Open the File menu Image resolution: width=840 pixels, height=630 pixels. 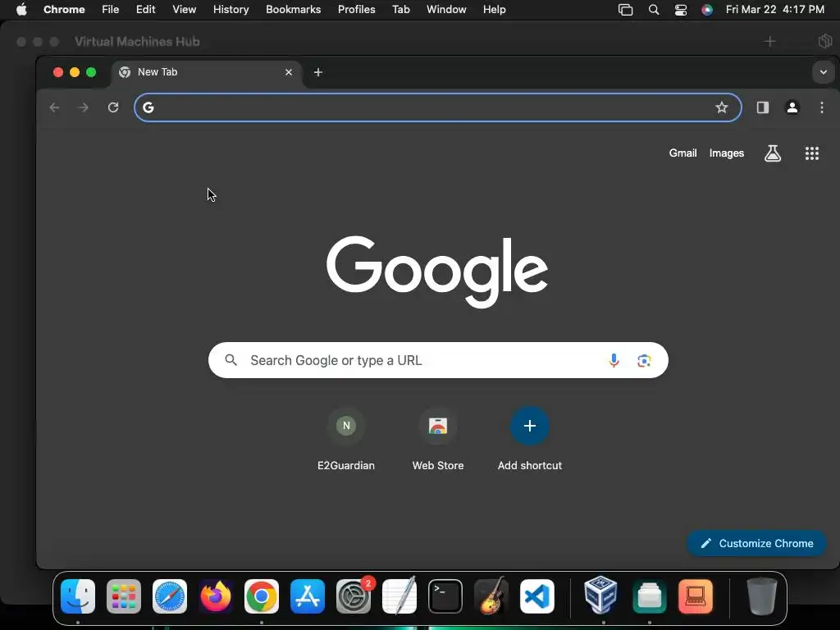(x=111, y=10)
